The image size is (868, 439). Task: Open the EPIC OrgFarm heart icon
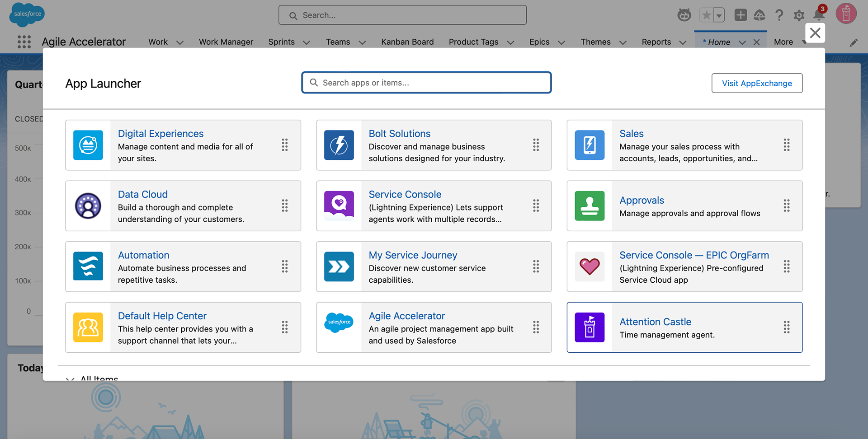click(x=590, y=266)
